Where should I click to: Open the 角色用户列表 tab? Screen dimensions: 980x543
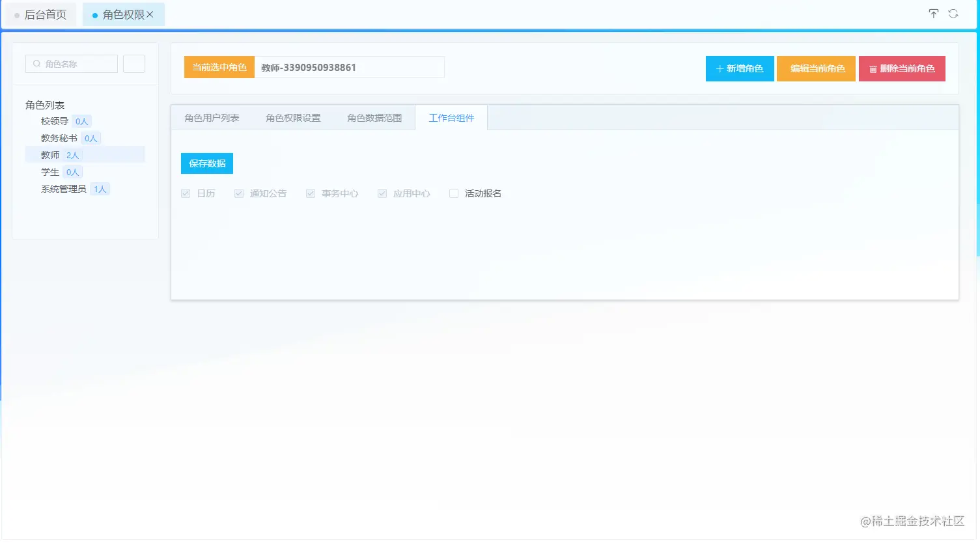[x=212, y=118]
